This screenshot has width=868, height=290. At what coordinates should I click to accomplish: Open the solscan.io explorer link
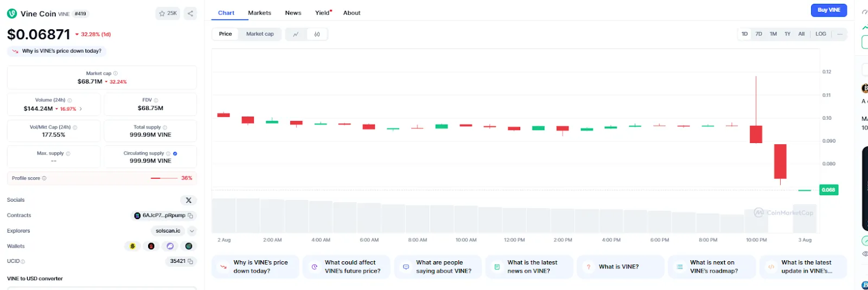(x=168, y=231)
